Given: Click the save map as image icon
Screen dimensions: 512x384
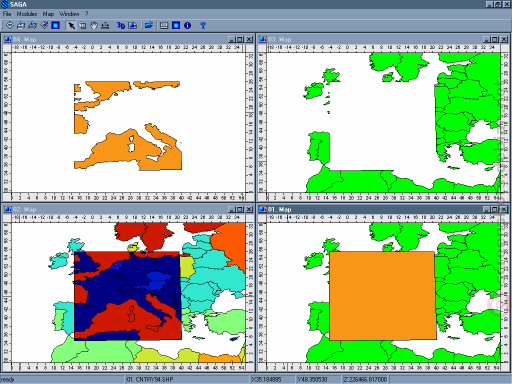Looking at the screenshot, I should [x=132, y=25].
